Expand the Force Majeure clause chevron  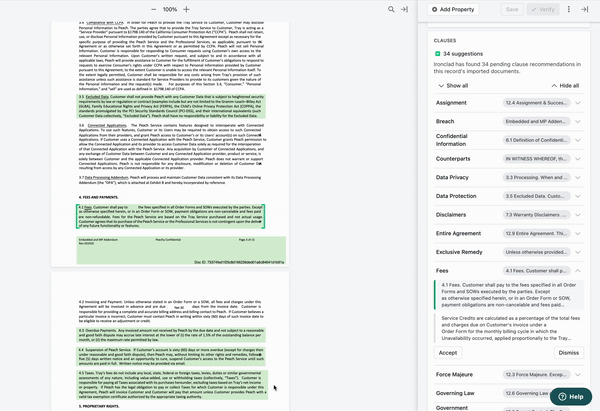(x=578, y=374)
